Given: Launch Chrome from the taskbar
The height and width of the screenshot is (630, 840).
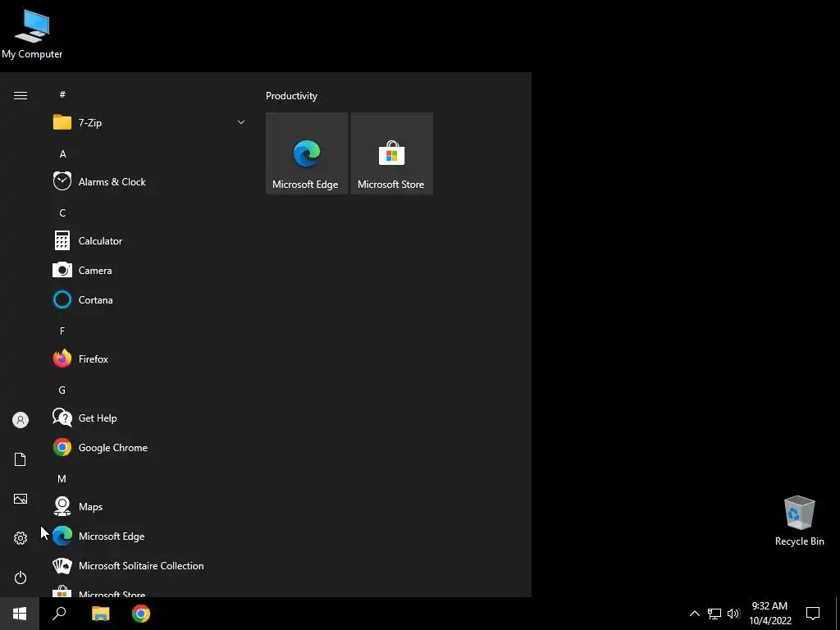Looking at the screenshot, I should (x=141, y=614).
